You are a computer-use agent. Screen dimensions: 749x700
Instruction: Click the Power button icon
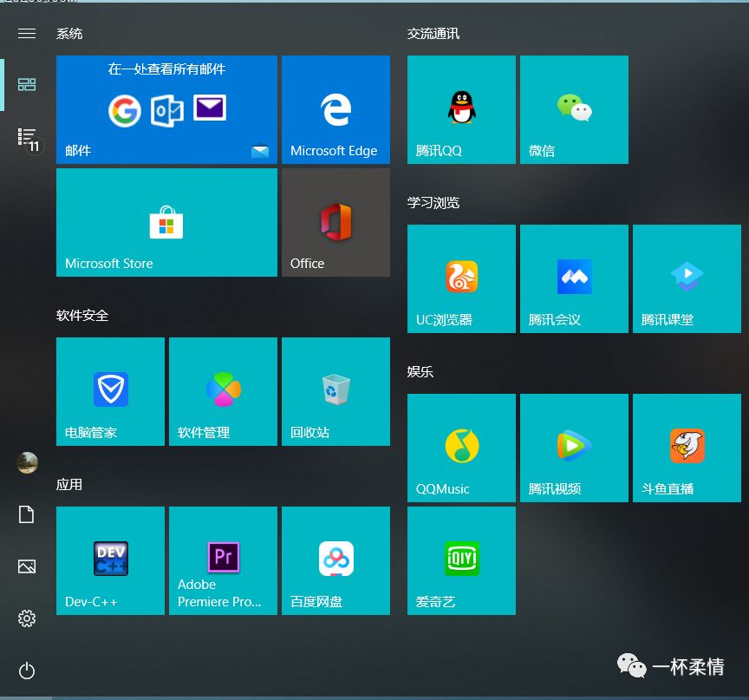pos(27,671)
